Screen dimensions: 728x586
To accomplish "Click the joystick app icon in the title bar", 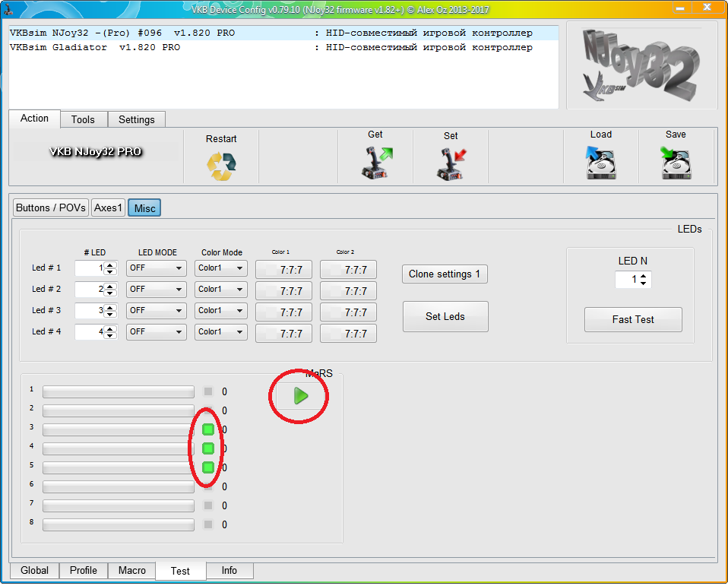I will 8,8.
